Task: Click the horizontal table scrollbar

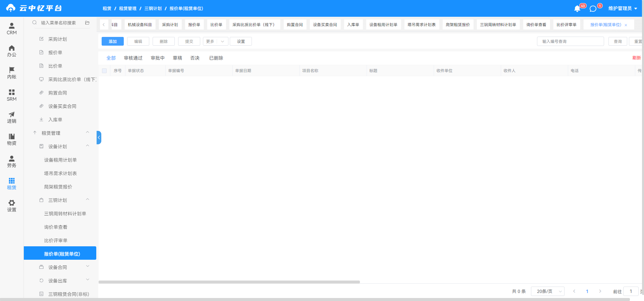Action: pyautogui.click(x=229, y=282)
